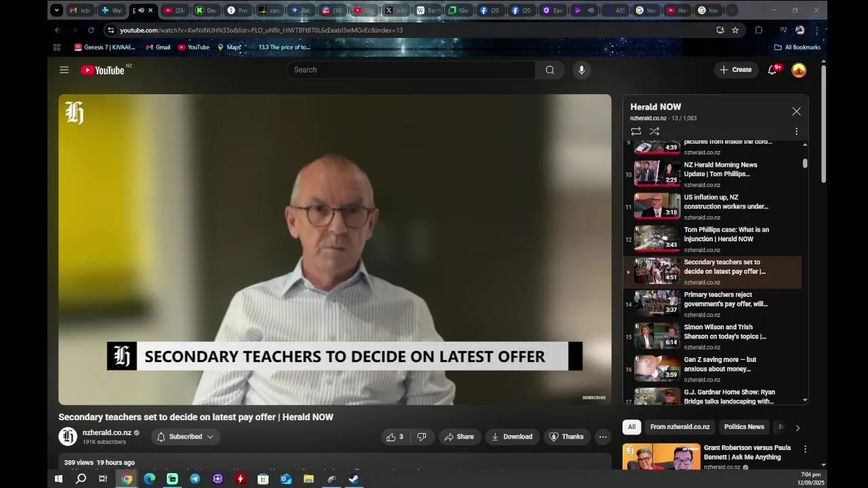Close the current YouTube tab
The image size is (868, 488).
tap(151, 10)
